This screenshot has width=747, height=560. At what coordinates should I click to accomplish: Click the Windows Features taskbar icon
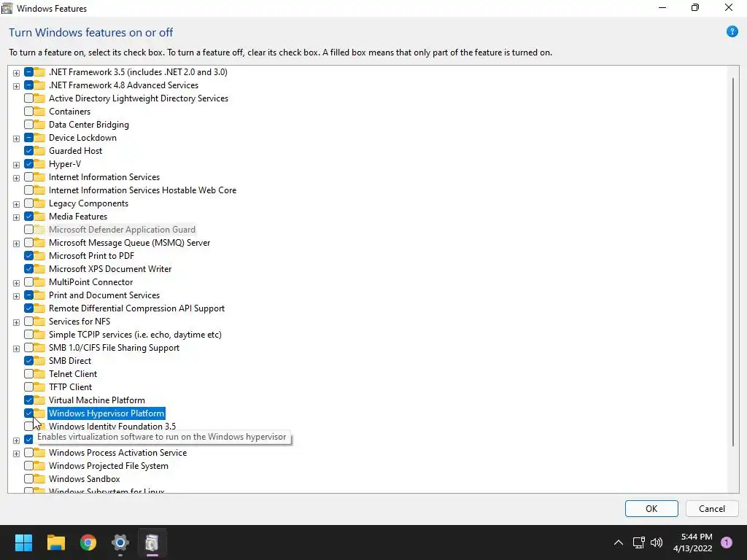(x=152, y=542)
